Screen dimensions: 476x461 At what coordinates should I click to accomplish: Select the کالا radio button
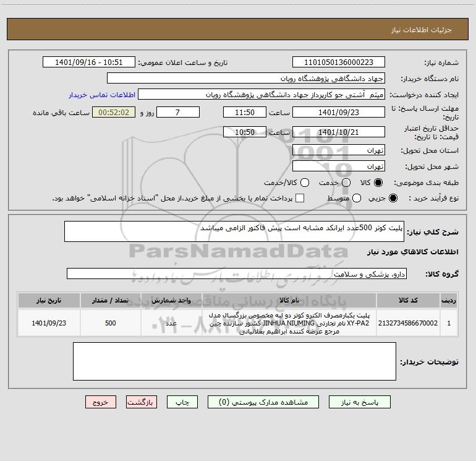pyautogui.click(x=378, y=183)
